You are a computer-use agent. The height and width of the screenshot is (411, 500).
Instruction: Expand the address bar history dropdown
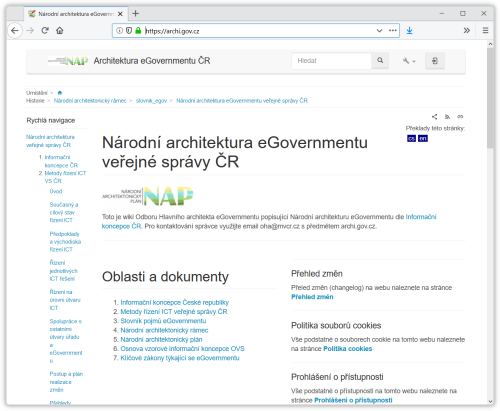[379, 31]
